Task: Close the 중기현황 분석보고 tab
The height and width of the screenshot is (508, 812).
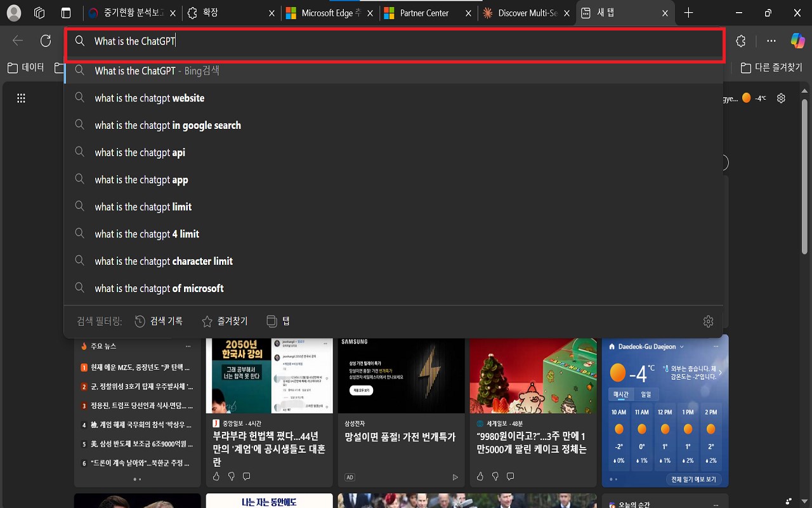Action: 173,13
